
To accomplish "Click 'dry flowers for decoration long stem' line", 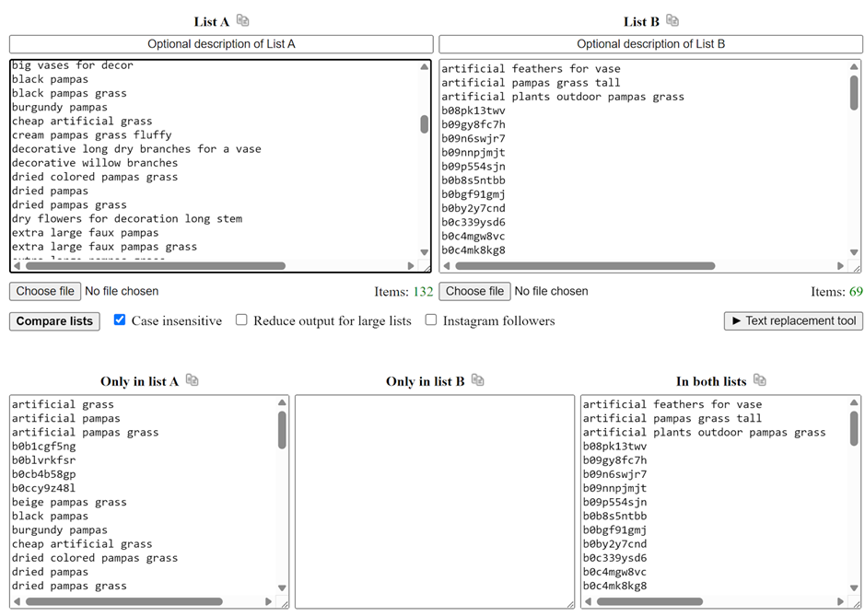I will click(127, 218).
